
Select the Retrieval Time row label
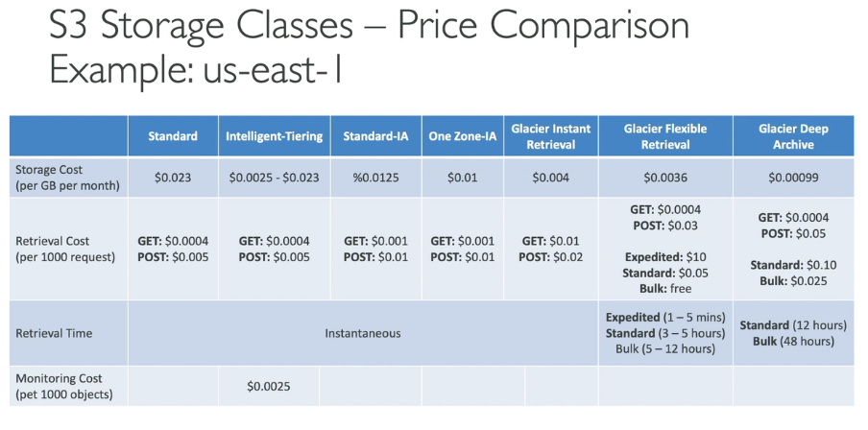(x=54, y=333)
